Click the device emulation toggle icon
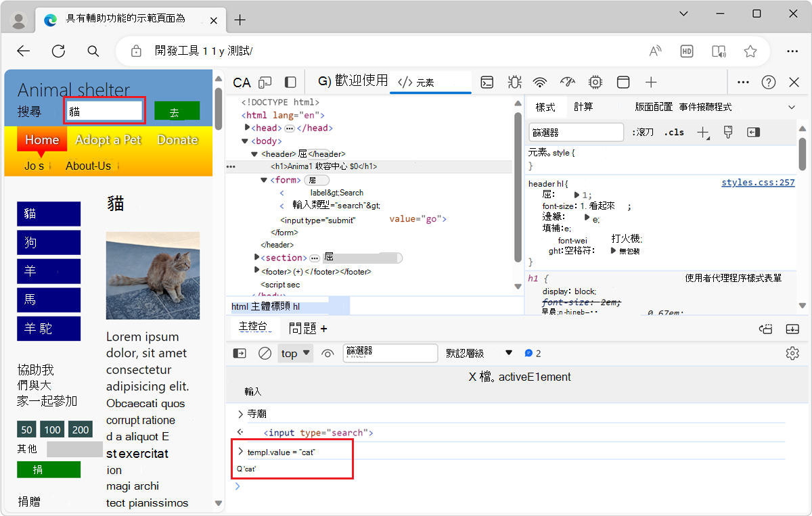 (x=265, y=83)
